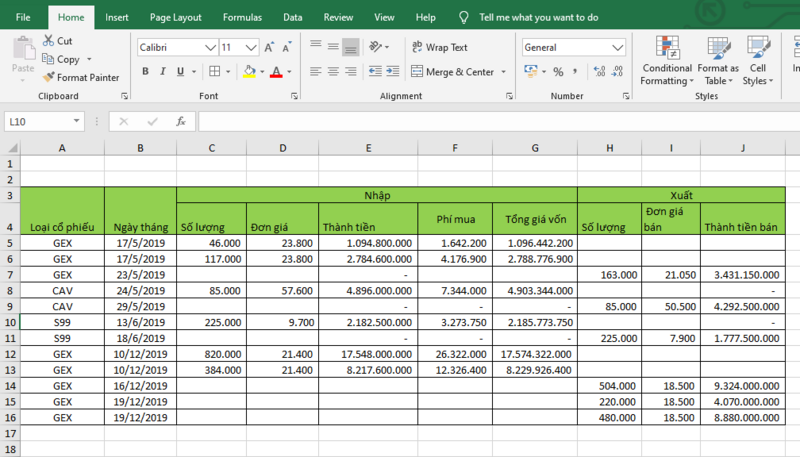Image resolution: width=800 pixels, height=457 pixels.
Task: Click the Format as Table icon
Action: [x=718, y=60]
